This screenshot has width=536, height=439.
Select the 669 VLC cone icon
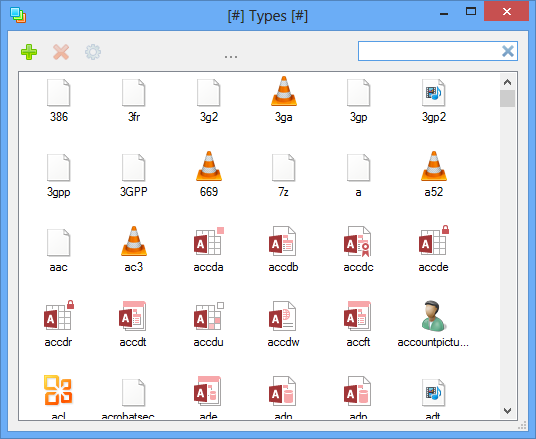(x=209, y=166)
